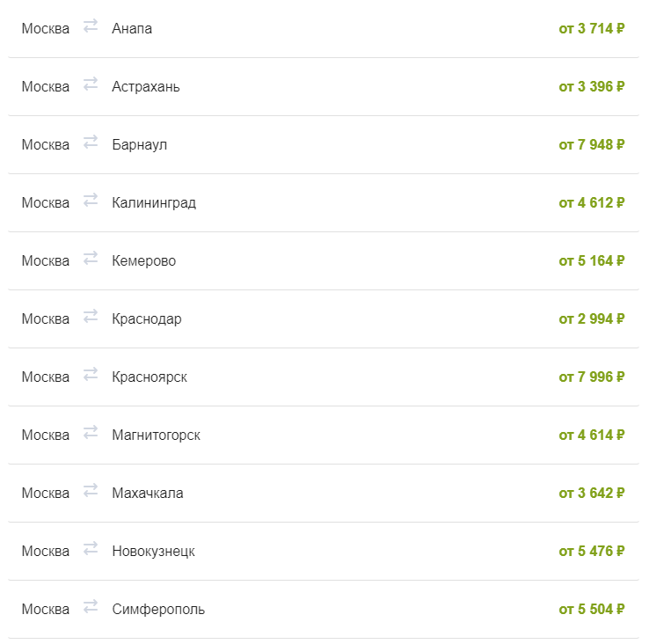Image resolution: width=649 pixels, height=644 pixels.
Task: Click the price от 5 164 ₽
Action: tap(592, 261)
